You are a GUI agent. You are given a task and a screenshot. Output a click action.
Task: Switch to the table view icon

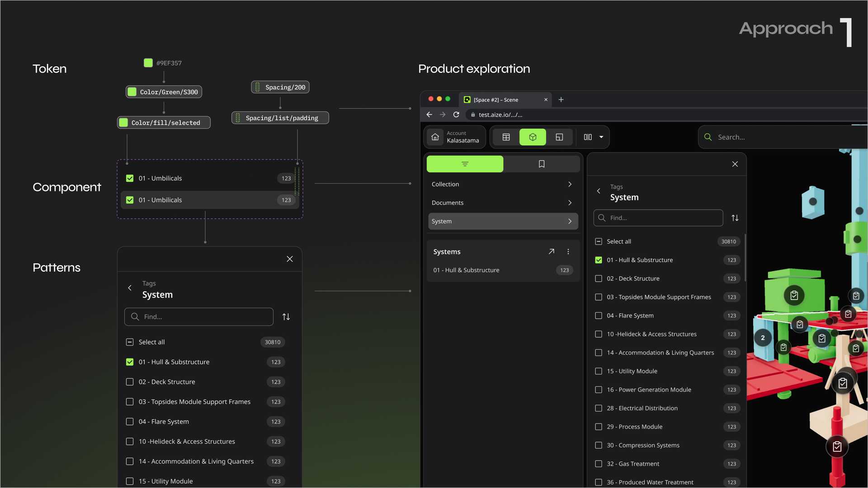(506, 137)
